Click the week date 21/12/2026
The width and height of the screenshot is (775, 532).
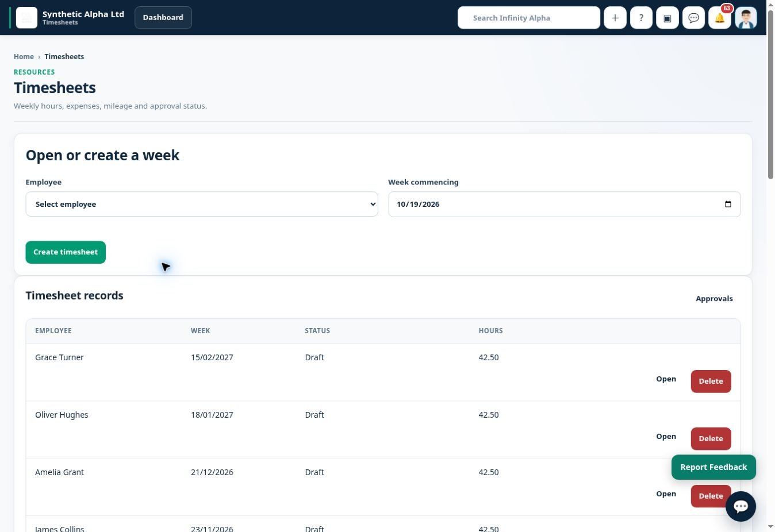click(212, 472)
